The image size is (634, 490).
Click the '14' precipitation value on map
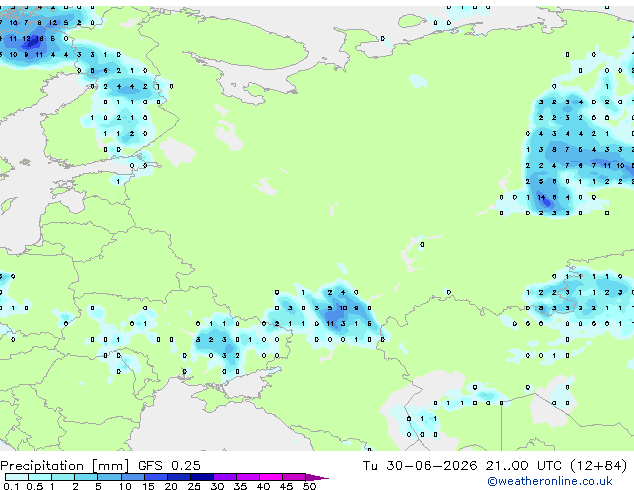[541, 198]
